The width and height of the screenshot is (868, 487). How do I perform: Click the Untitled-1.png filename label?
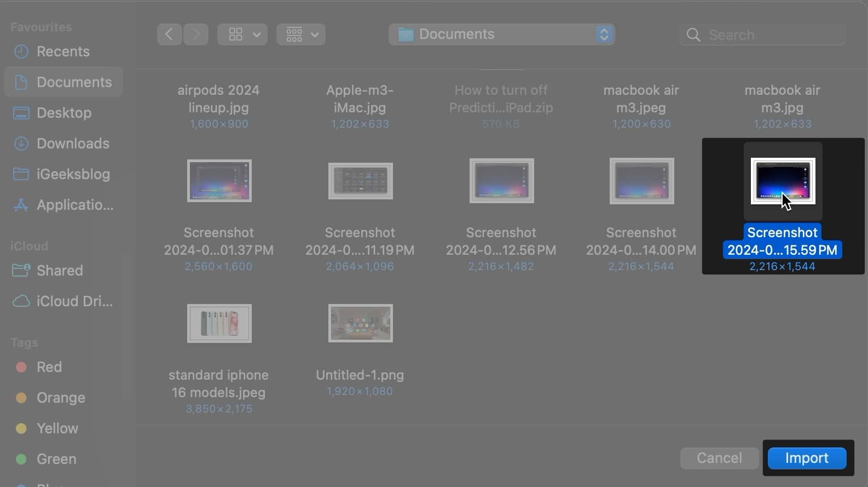click(360, 375)
